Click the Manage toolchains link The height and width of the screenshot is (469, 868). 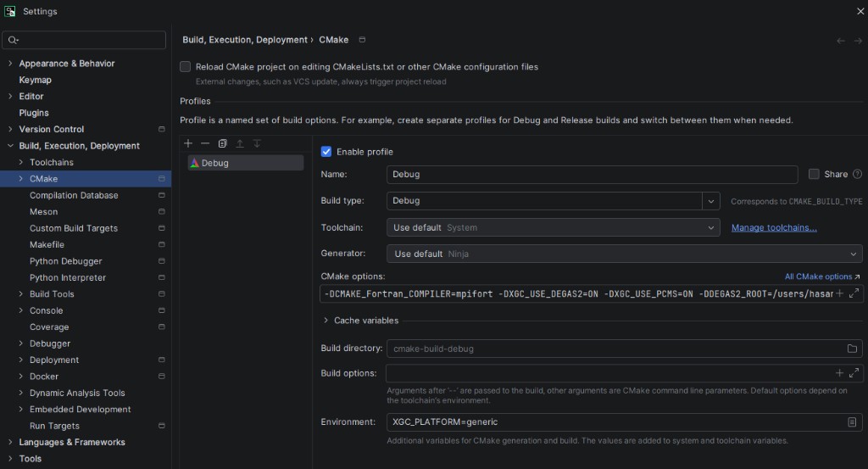click(774, 227)
